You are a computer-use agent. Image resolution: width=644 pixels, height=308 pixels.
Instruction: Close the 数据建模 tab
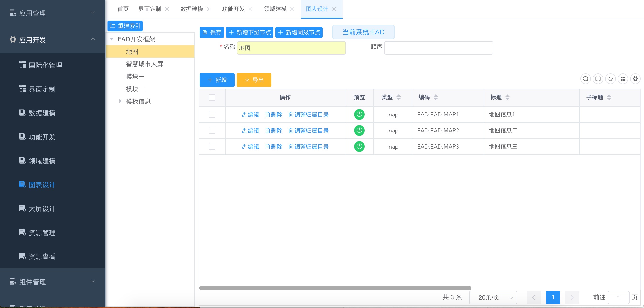tap(209, 9)
